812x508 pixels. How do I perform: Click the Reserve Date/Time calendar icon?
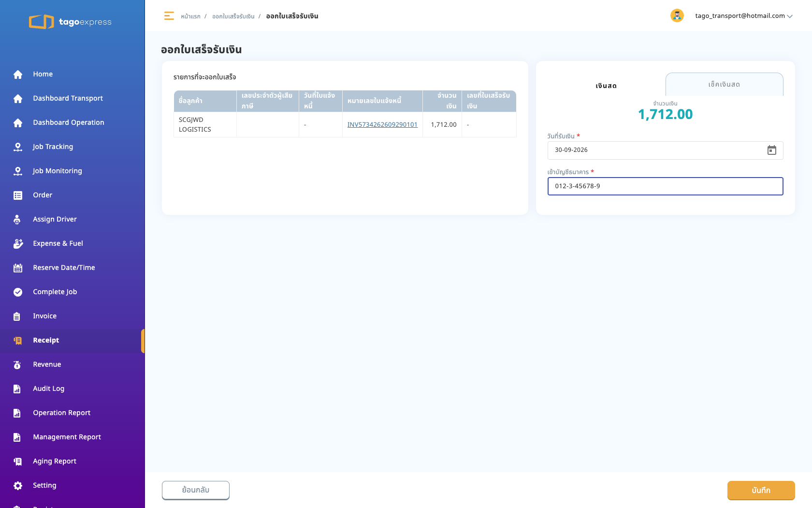click(18, 268)
